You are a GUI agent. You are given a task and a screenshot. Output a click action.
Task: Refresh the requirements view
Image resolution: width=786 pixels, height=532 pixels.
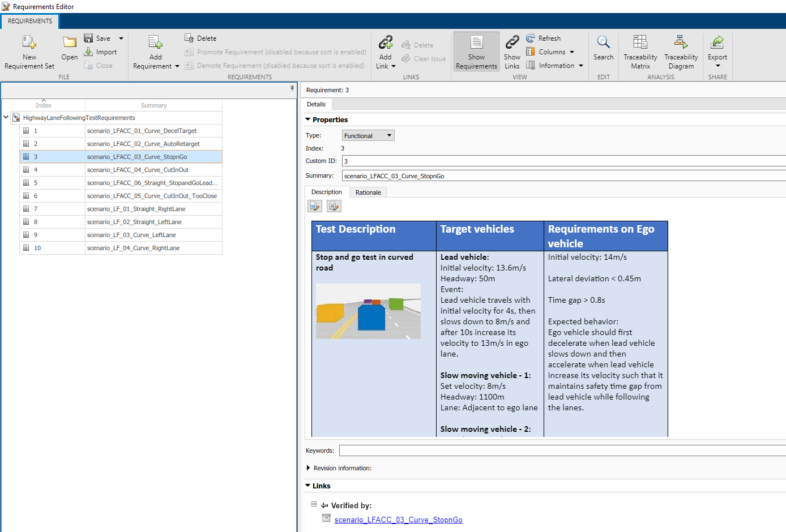click(544, 38)
